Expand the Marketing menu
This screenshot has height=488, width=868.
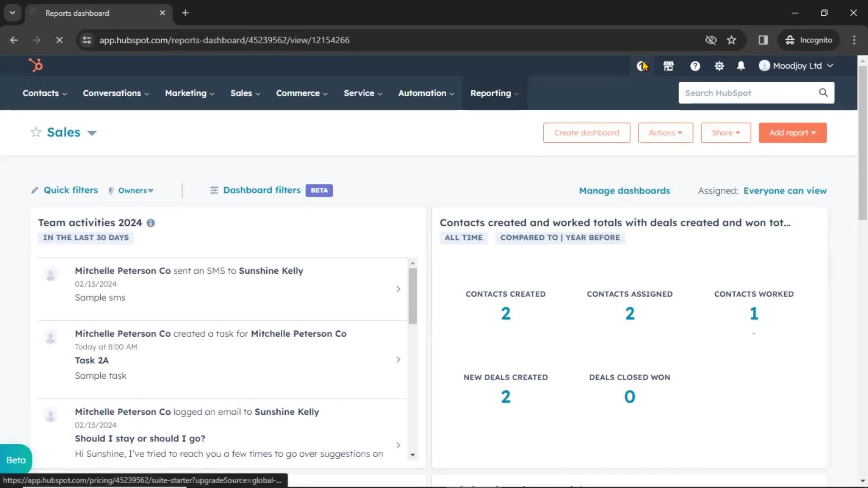point(189,93)
